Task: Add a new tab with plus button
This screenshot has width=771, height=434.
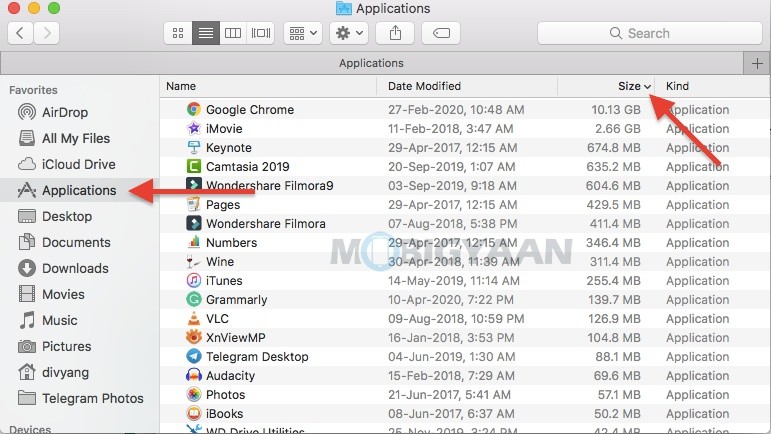Action: [x=757, y=63]
